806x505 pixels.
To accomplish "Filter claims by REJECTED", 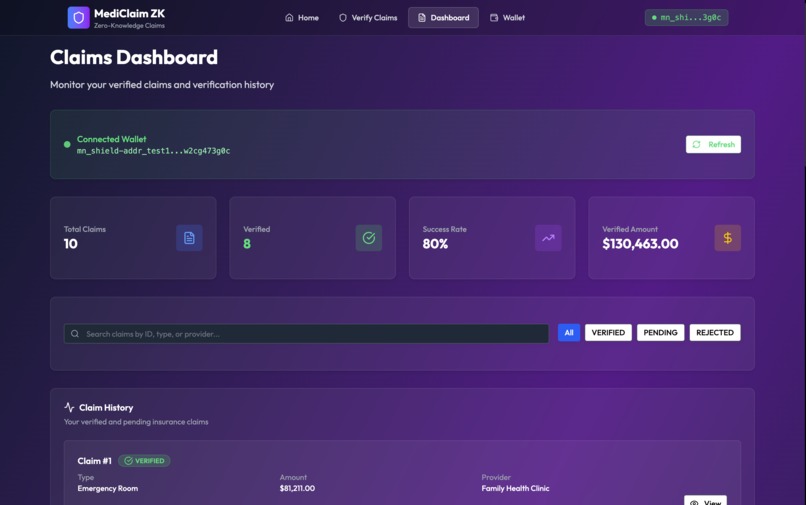I will 715,333.
